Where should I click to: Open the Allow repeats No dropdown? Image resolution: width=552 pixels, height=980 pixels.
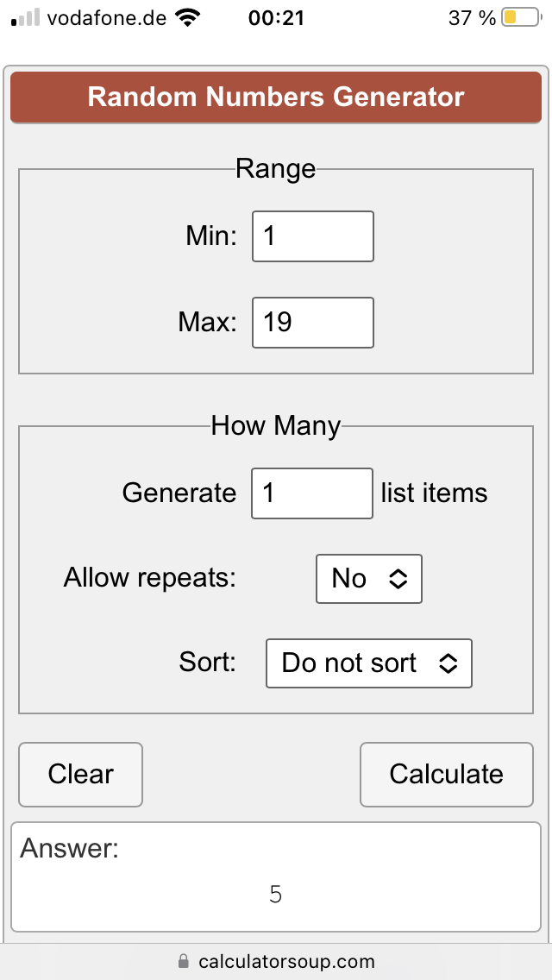[x=369, y=579]
